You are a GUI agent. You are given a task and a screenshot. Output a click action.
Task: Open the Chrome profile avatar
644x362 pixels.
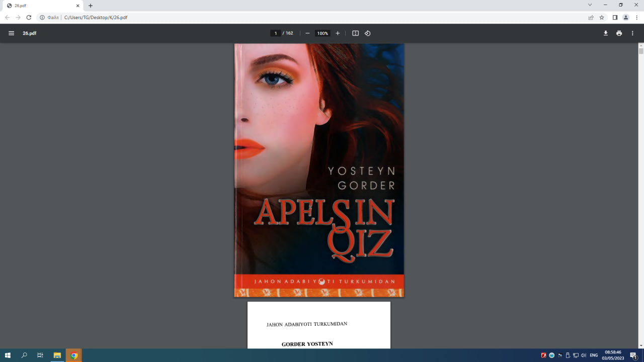[x=626, y=17]
